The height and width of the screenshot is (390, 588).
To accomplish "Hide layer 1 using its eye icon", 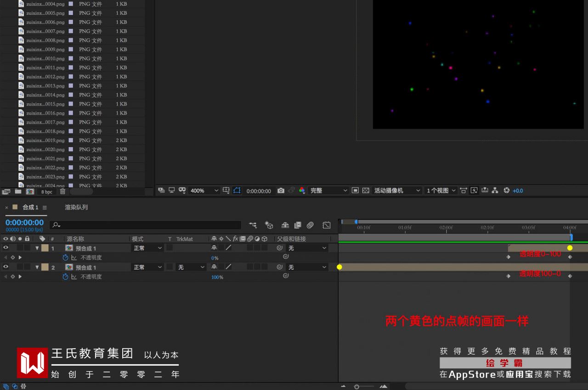I will click(x=6, y=248).
